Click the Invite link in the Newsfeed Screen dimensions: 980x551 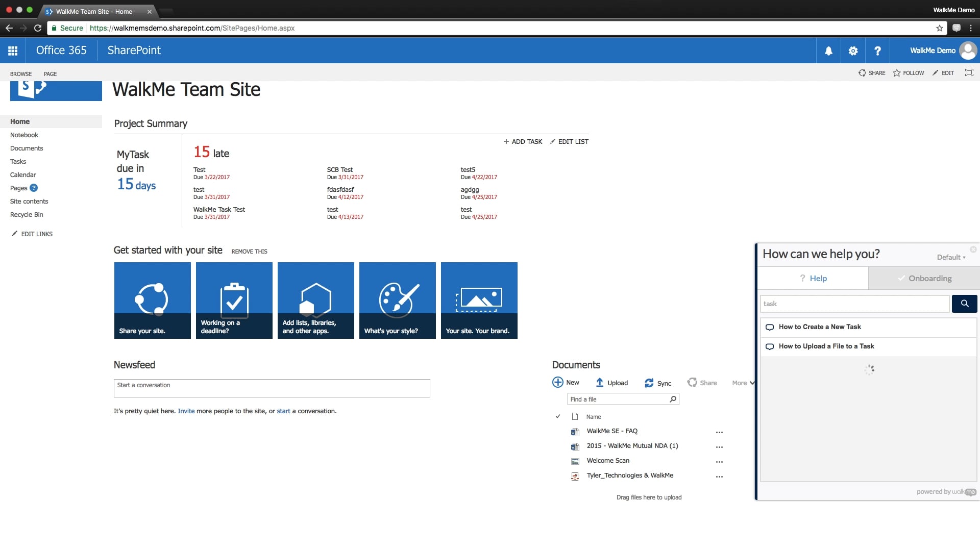pos(186,411)
